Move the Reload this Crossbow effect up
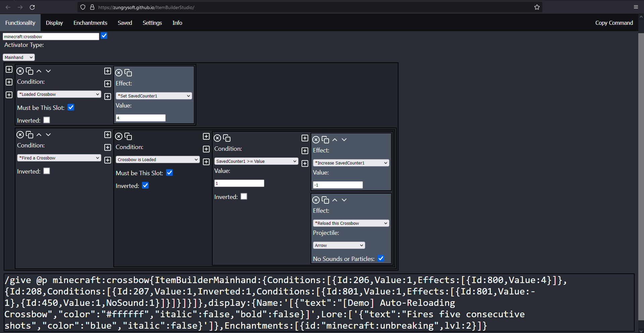 tap(335, 200)
